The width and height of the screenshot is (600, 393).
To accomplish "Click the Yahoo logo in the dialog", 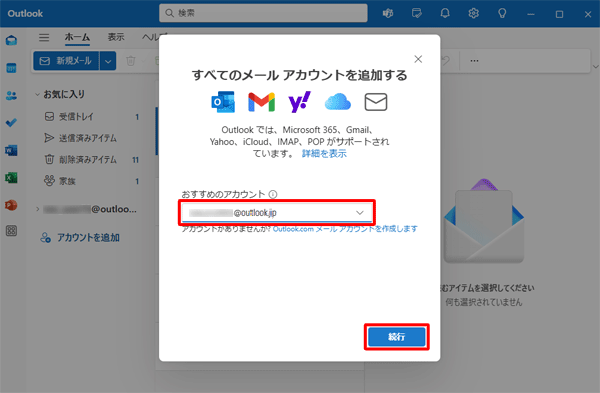I will 299,102.
